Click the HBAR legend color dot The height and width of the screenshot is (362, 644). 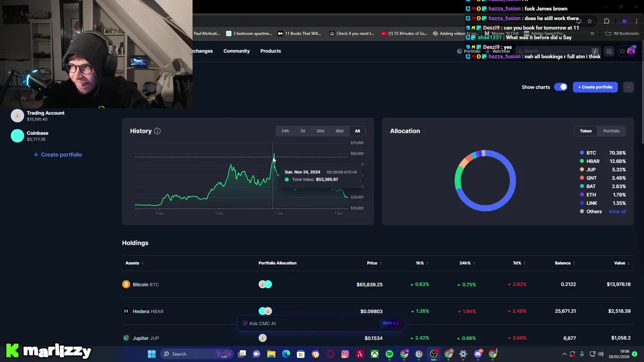point(582,161)
